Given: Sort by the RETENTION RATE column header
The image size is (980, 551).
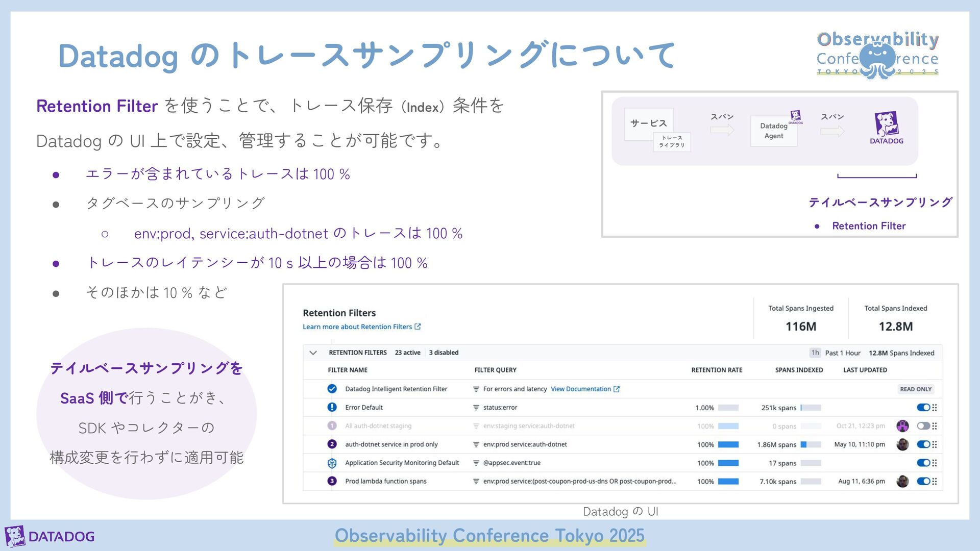Looking at the screenshot, I should point(716,370).
